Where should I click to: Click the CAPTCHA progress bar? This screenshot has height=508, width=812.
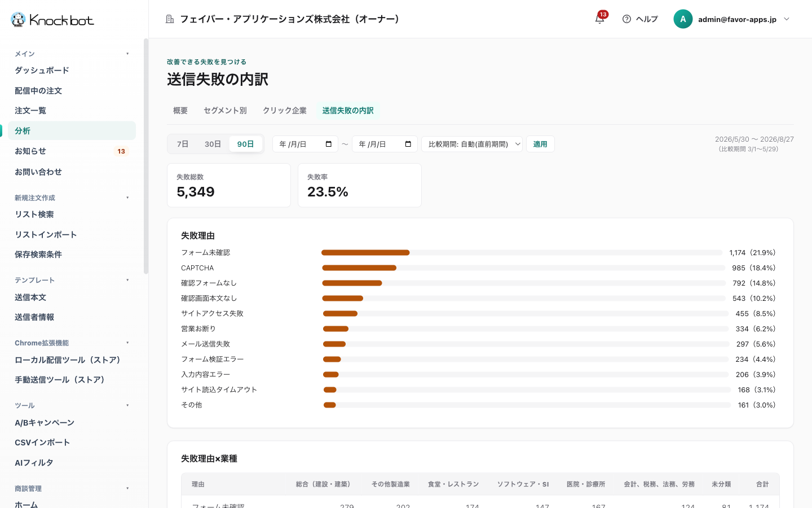coord(523,268)
